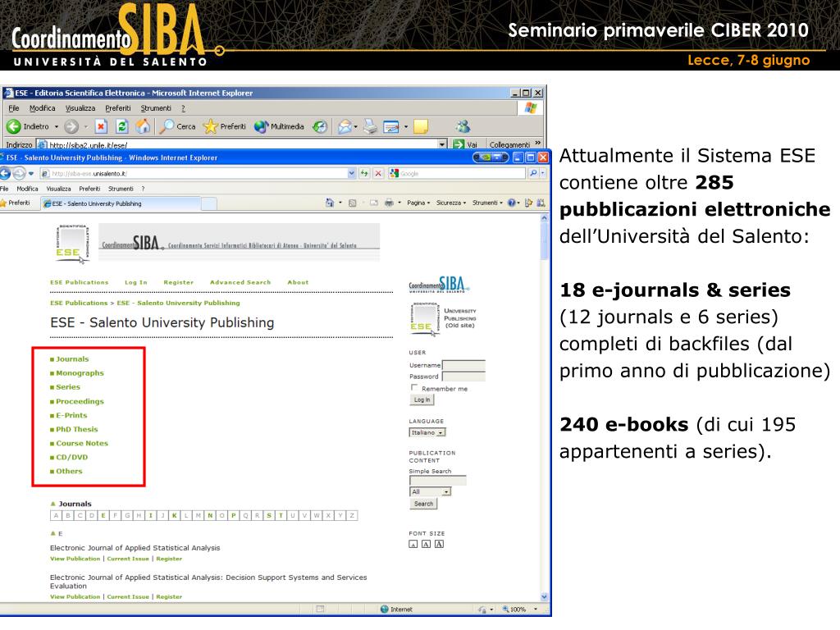
Task: Refresh page in front Internet Explorer window
Action: [364, 174]
